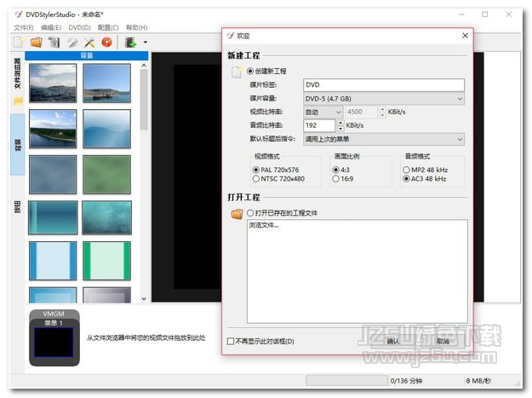The height and width of the screenshot is (398, 532).
Task: Click the red burn disc icon
Action: point(107,42)
